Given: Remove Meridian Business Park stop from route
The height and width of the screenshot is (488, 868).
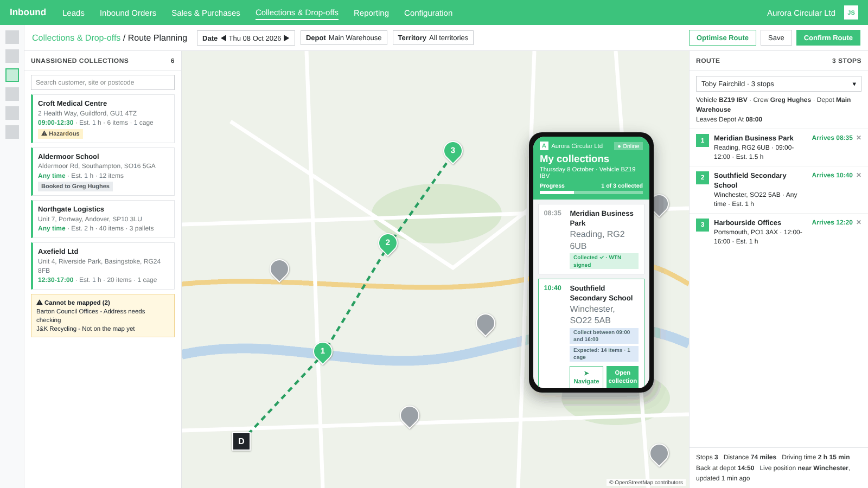Looking at the screenshot, I should (x=859, y=138).
